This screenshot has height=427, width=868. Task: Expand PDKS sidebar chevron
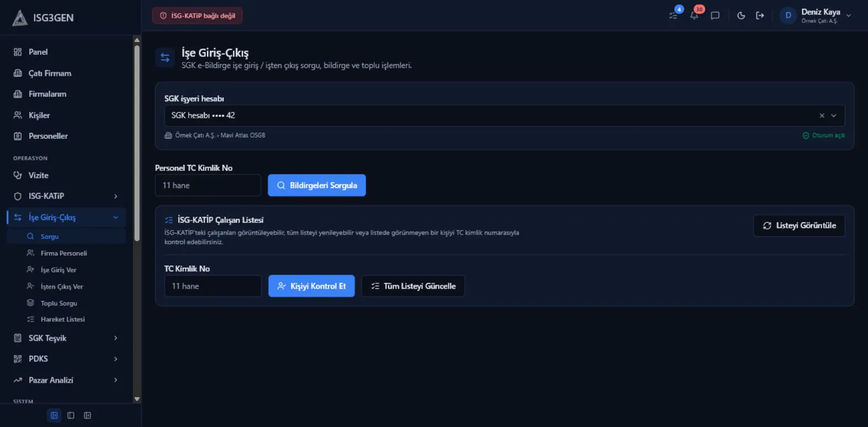click(x=116, y=359)
